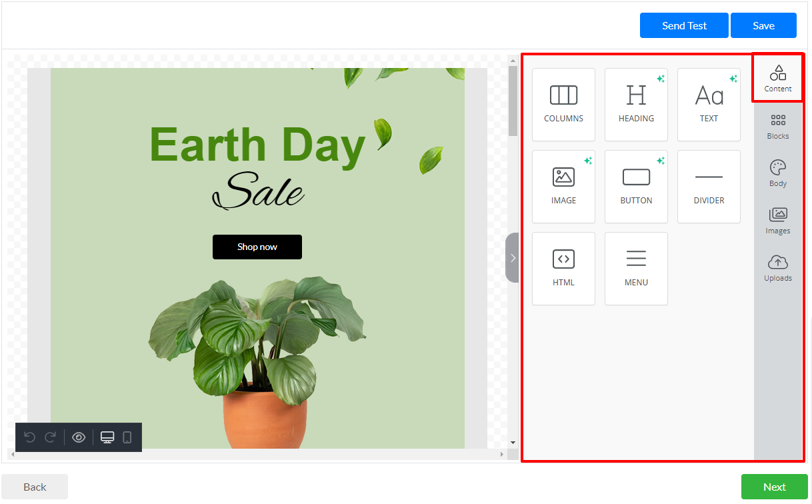Screen dimensions: 812x504
Task: Pick the Text content block
Action: pos(709,105)
